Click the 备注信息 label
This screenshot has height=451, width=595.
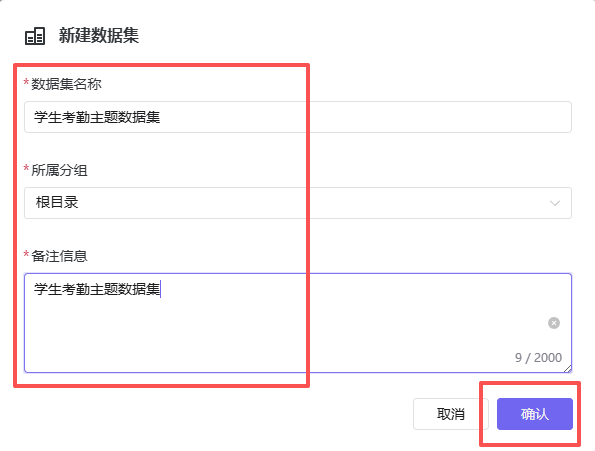click(59, 256)
